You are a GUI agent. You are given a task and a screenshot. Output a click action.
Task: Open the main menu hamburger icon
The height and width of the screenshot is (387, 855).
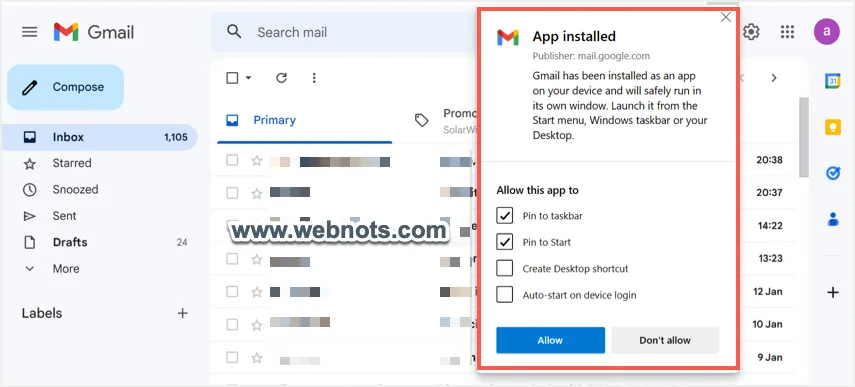[29, 32]
